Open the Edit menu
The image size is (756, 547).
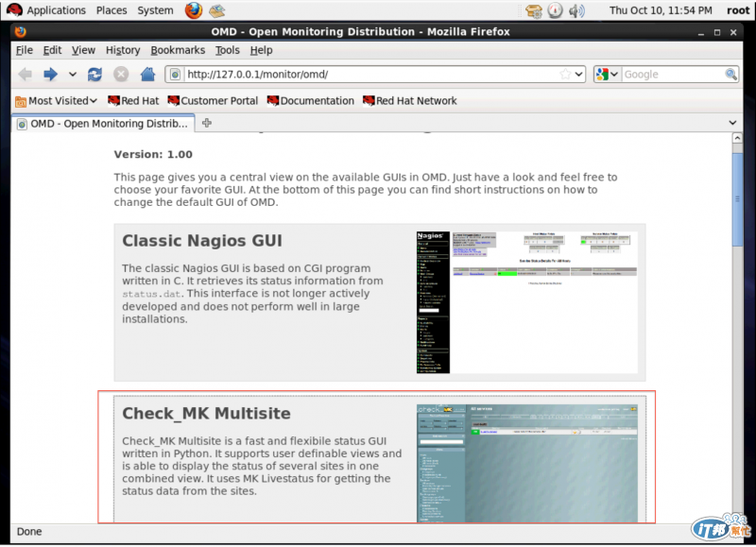coord(52,50)
